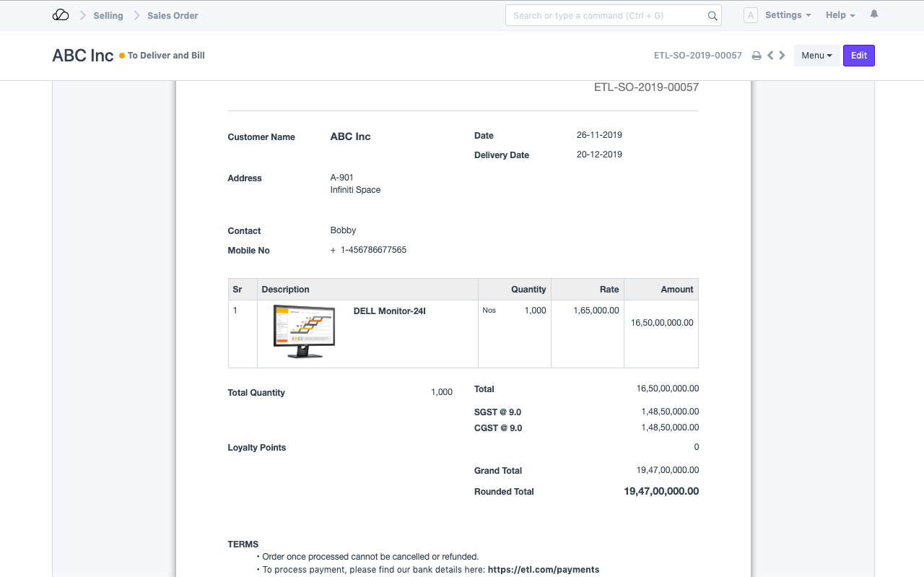Click the print icon
The image size is (924, 577).
point(757,56)
